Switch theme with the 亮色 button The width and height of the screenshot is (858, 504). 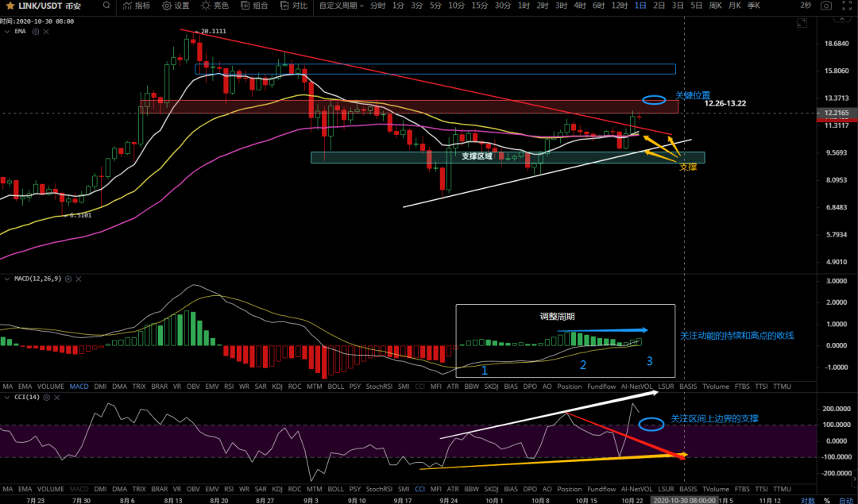click(x=215, y=6)
